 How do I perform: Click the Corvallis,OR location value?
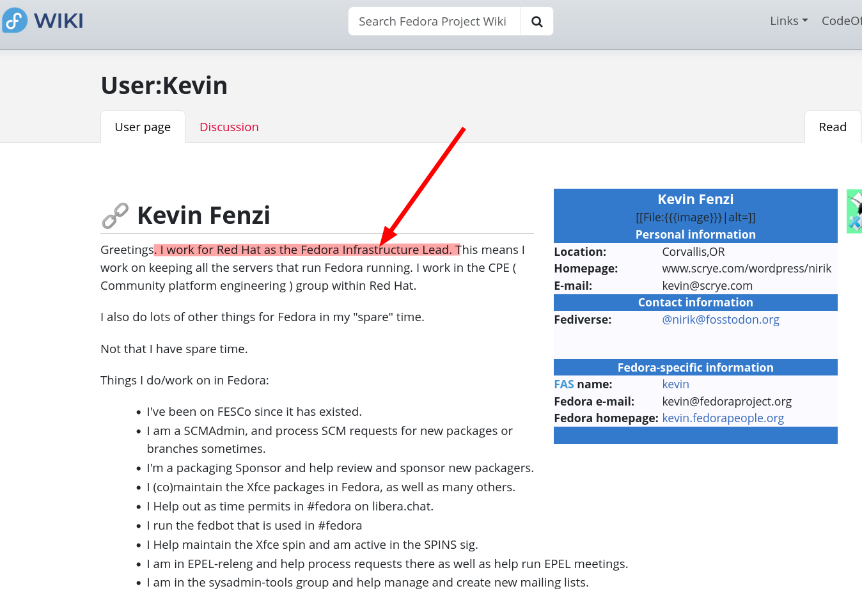point(694,252)
